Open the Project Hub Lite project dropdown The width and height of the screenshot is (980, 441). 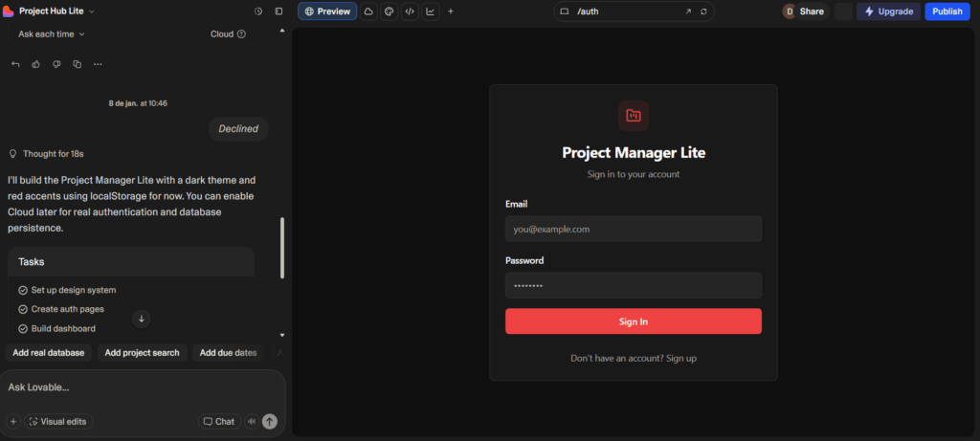click(56, 11)
